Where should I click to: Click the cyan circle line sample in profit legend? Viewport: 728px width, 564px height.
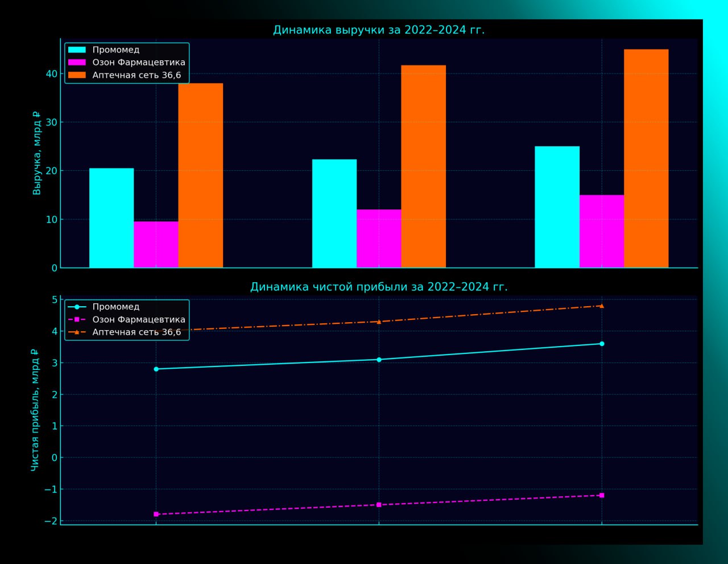pyautogui.click(x=77, y=307)
